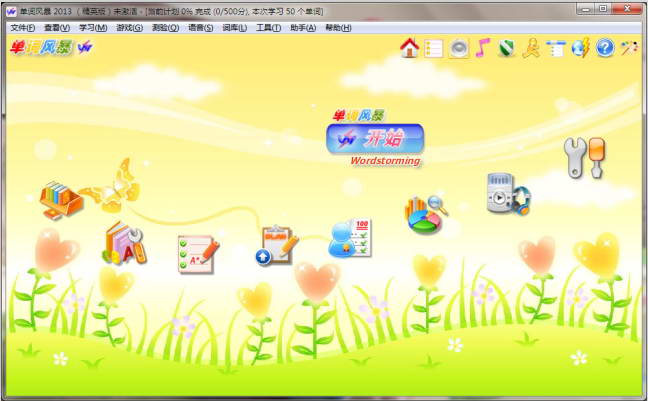Open the user with score sheet icon

point(350,238)
